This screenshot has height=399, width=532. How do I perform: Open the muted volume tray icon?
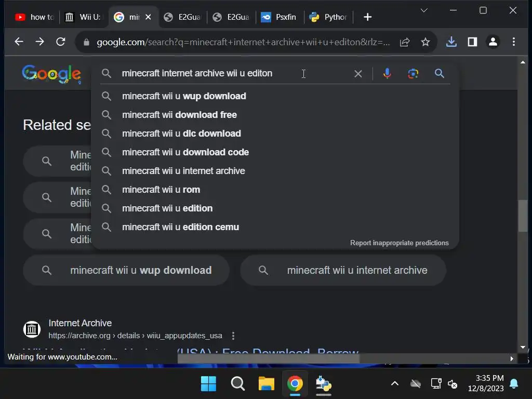(x=453, y=384)
